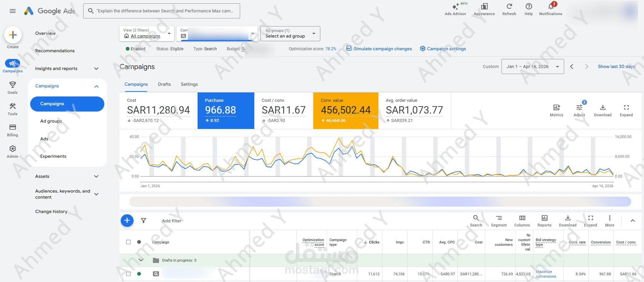Expand the Assets section
Viewport: 644px width, 282px height.
[96, 177]
